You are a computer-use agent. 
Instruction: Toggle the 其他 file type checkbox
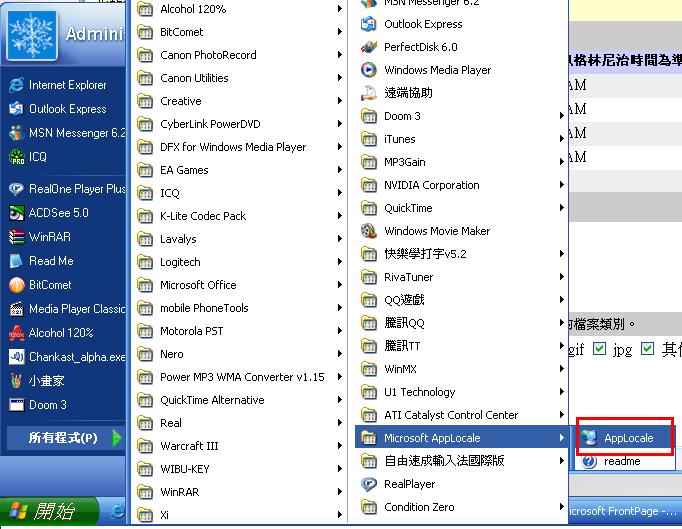coord(647,348)
